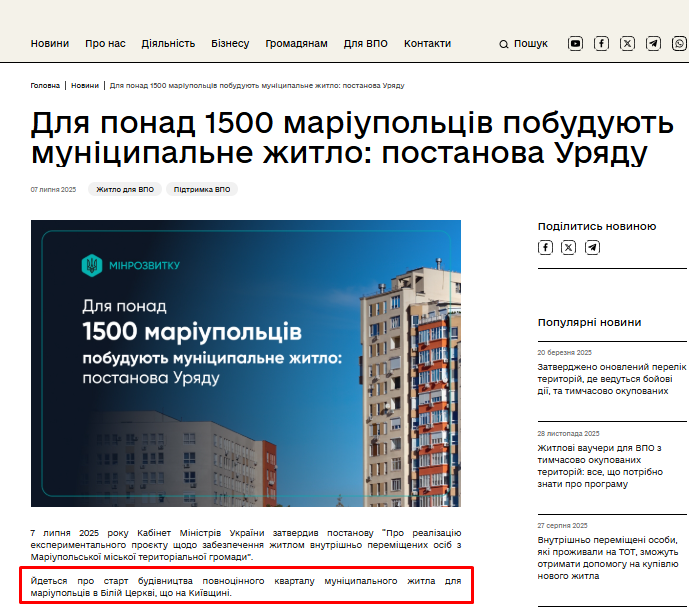Click the Популярні новини heading
Viewport: 689px width, 610px height.
click(589, 323)
